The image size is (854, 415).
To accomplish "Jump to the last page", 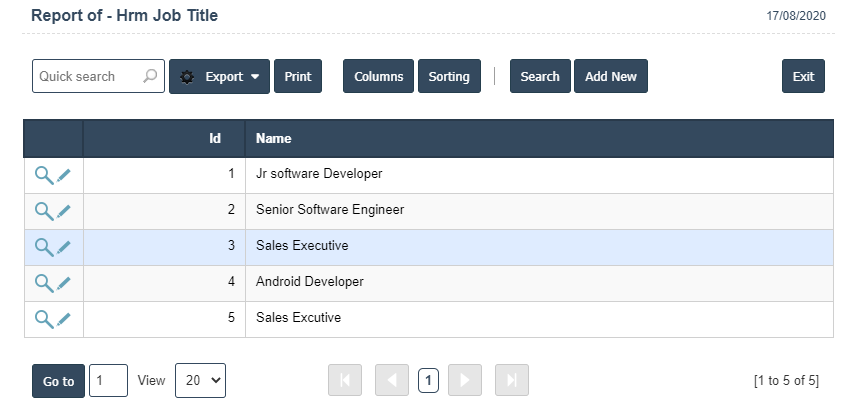I will (x=511, y=380).
